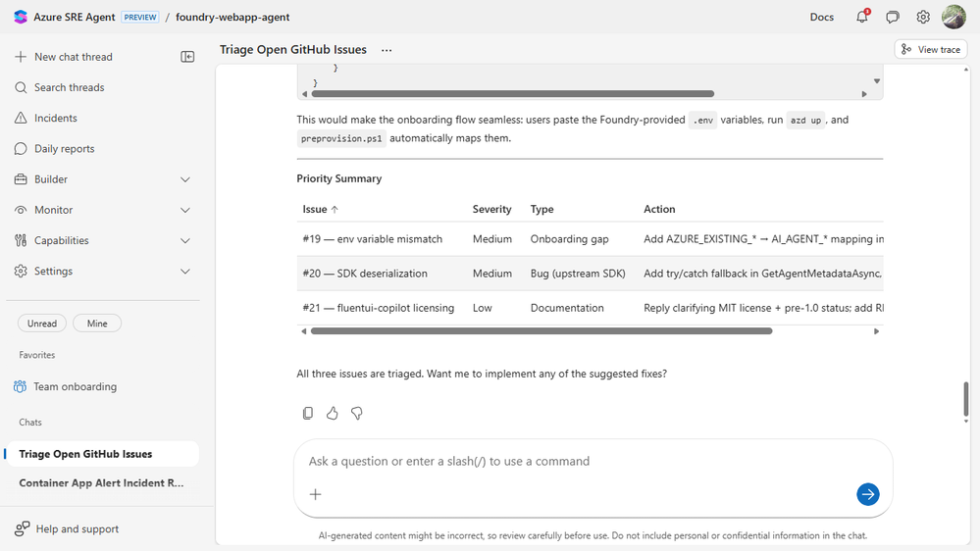Expand the Capabilities section

(x=185, y=240)
